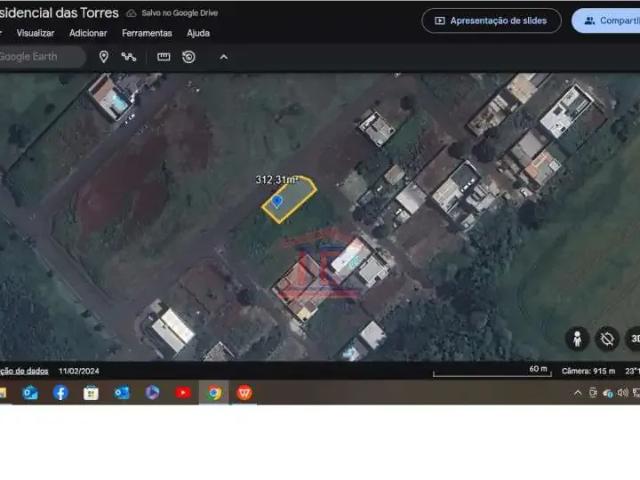Click the Apresentação de slides button
640x480 pixels.
tap(491, 20)
